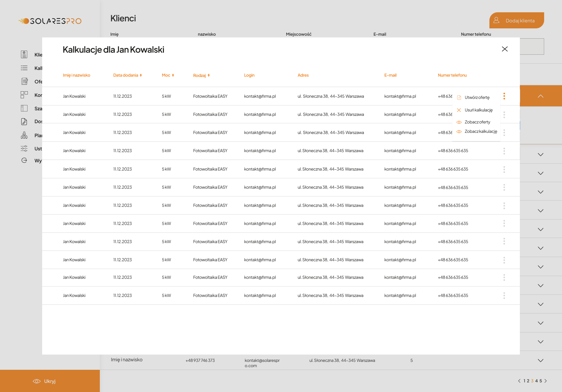The height and width of the screenshot is (392, 562).
Task: Click the Klienci sidebar icon
Action: (x=24, y=54)
